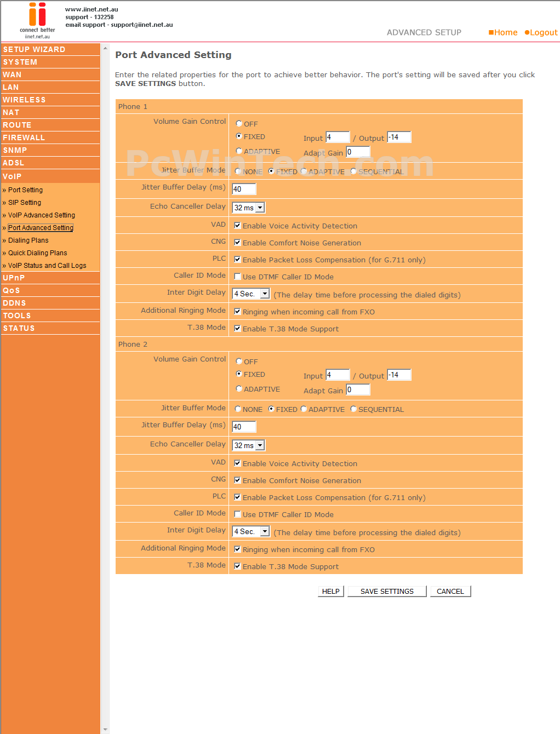
Task: Click the HELP button
Action: point(331,592)
